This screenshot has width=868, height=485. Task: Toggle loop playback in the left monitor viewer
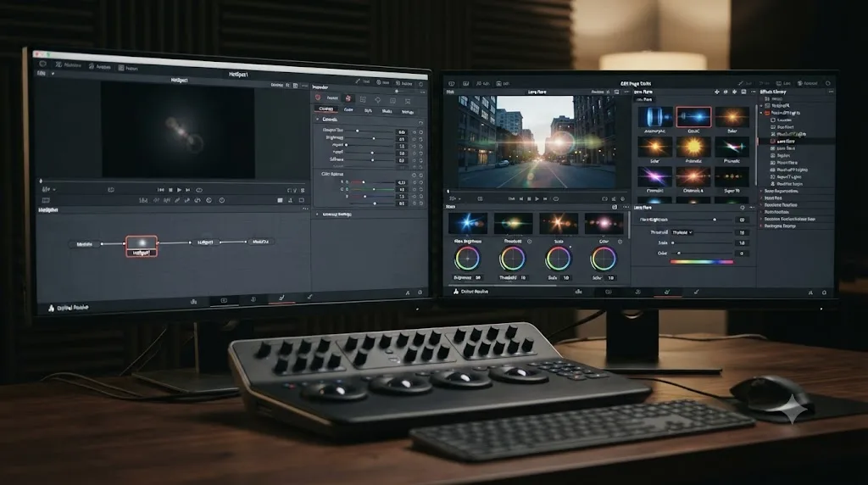tap(199, 190)
